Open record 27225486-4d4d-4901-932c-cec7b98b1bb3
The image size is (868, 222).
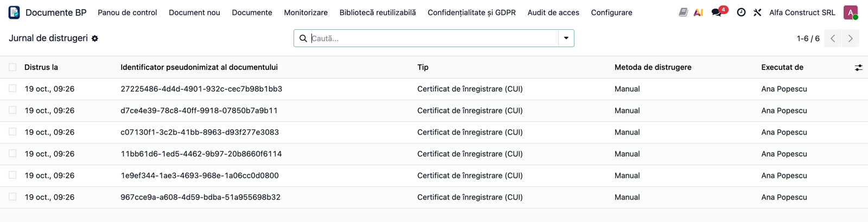[x=201, y=89]
